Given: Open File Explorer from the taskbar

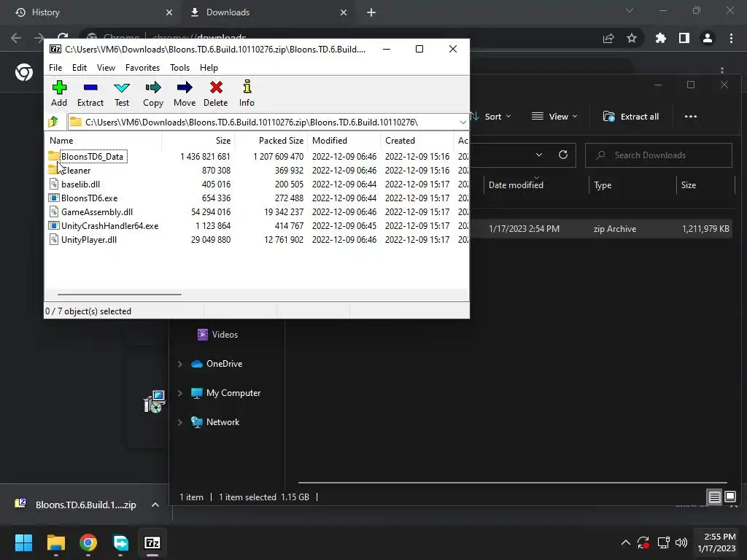Looking at the screenshot, I should click(x=55, y=542).
